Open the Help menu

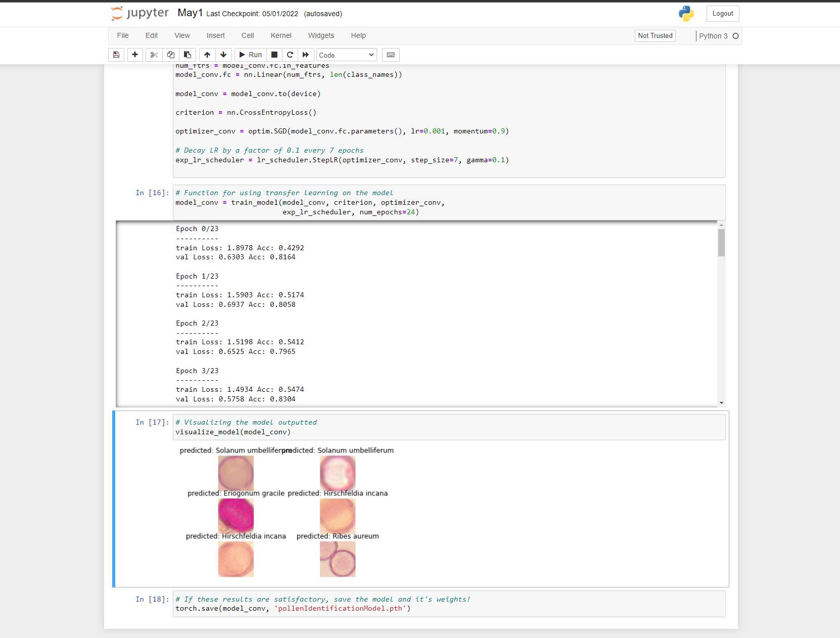click(x=358, y=35)
